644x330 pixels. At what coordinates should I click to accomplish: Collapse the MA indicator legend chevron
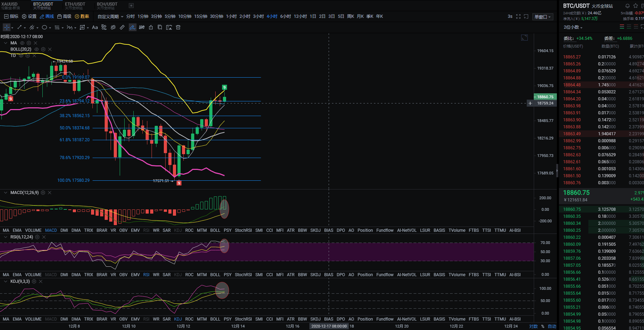click(6, 43)
